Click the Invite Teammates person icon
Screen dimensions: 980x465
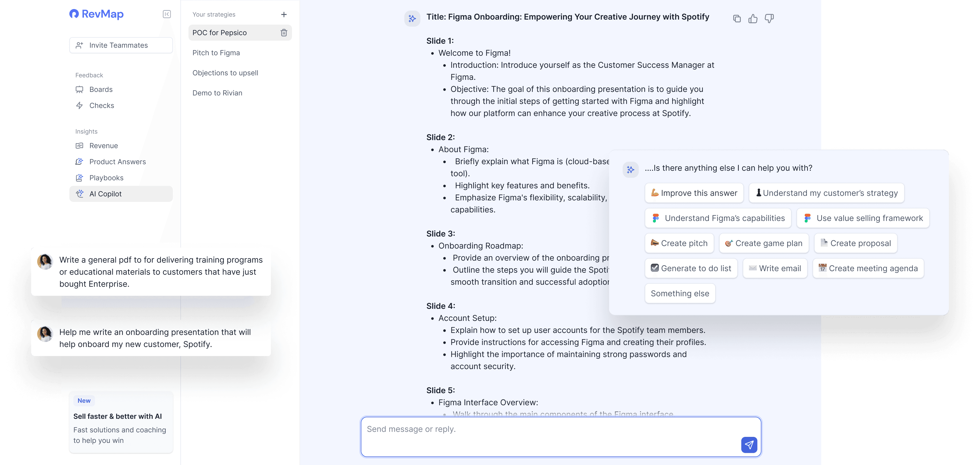click(79, 45)
